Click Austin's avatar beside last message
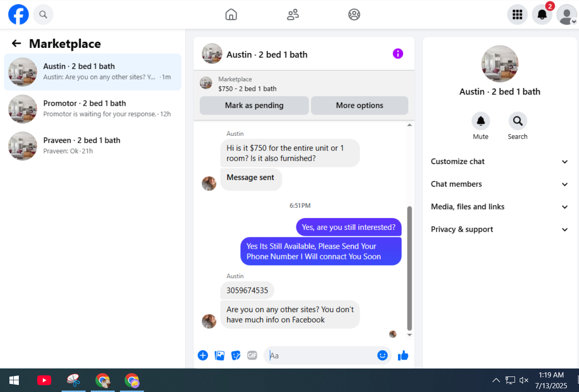This screenshot has height=392, width=579. (209, 321)
